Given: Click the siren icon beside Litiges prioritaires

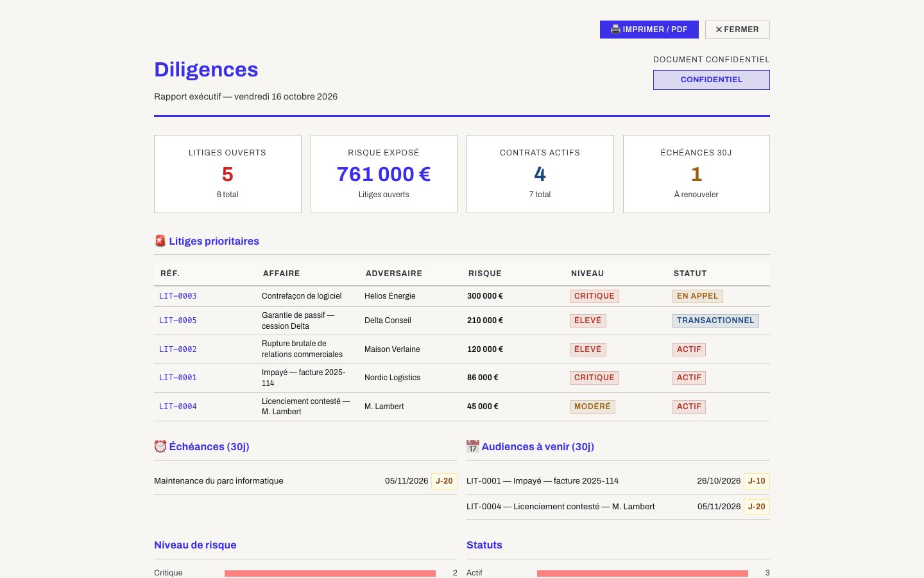Looking at the screenshot, I should 160,241.
